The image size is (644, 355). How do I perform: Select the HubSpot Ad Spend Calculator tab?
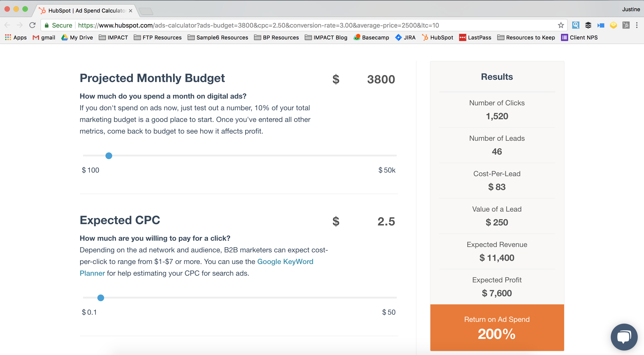click(x=86, y=11)
